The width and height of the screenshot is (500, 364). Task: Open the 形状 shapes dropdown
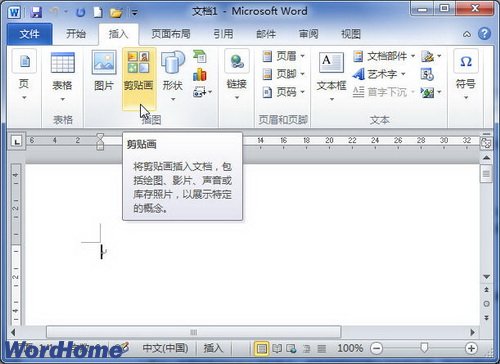[x=173, y=76]
